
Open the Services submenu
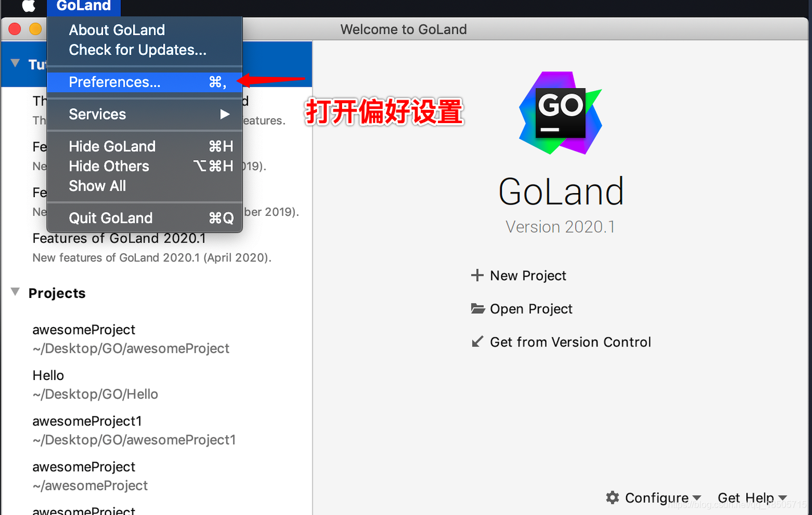coord(145,114)
